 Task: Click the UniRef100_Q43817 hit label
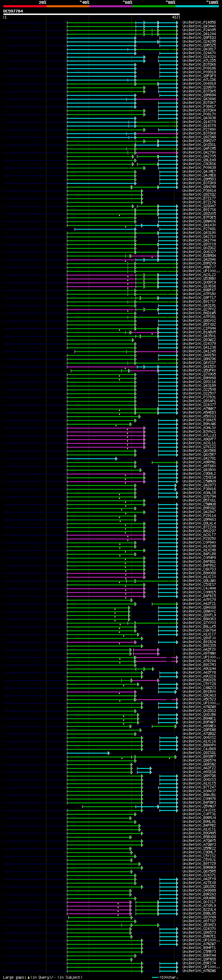pos(199,49)
